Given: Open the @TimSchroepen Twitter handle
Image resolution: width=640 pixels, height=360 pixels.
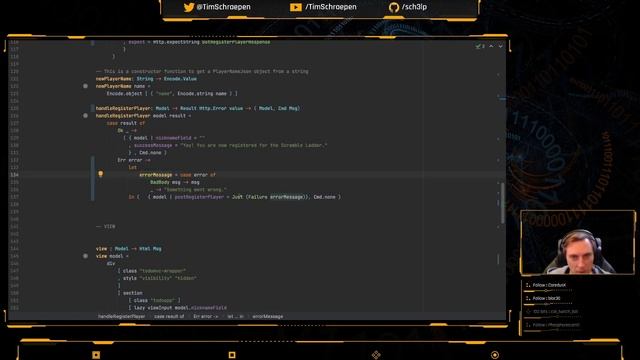Looking at the screenshot, I should [x=224, y=7].
